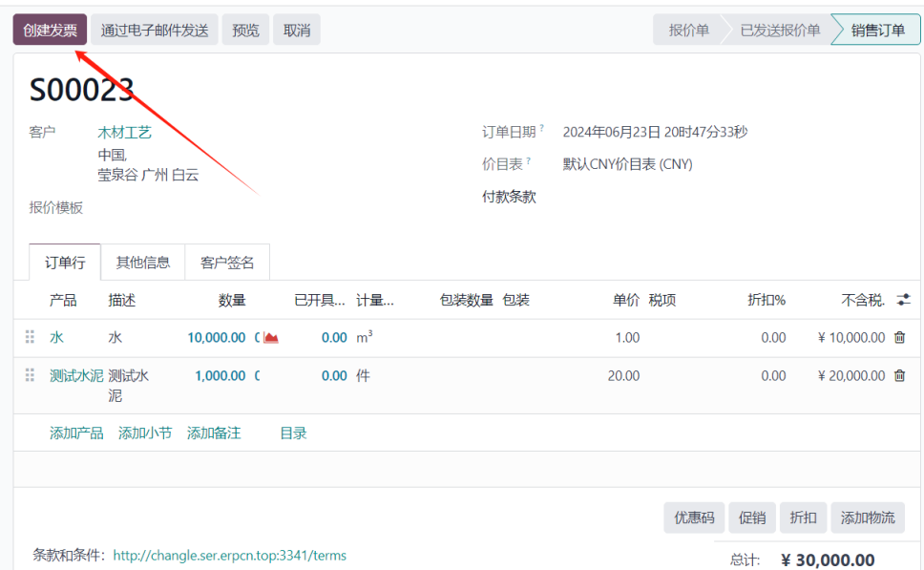Click unit price 1.00 cell
This screenshot has width=924, height=570.
pyautogui.click(x=627, y=337)
